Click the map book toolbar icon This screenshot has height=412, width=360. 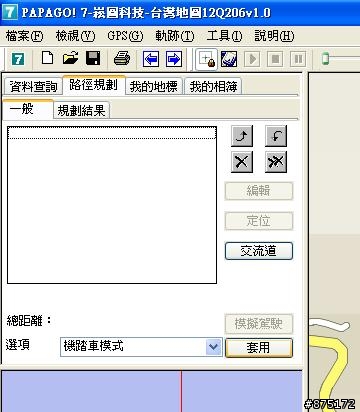pos(229,59)
